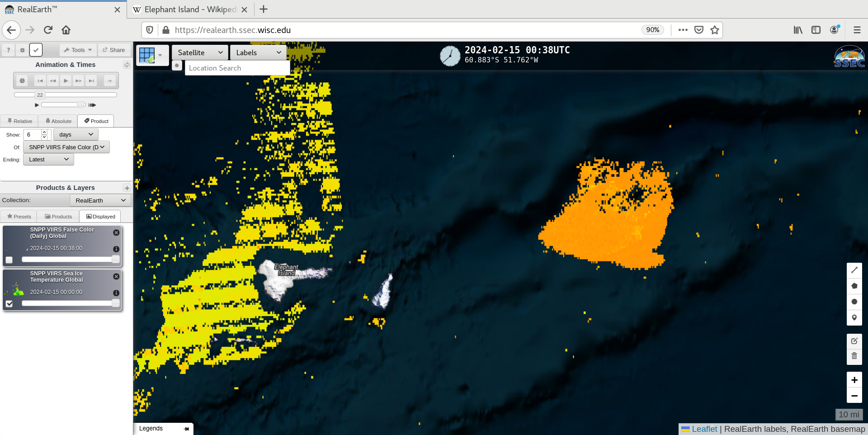
Task: Increment the Show value stepper
Action: (44, 132)
